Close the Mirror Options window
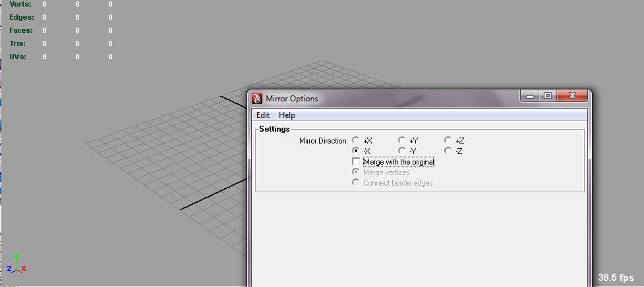 tap(572, 96)
